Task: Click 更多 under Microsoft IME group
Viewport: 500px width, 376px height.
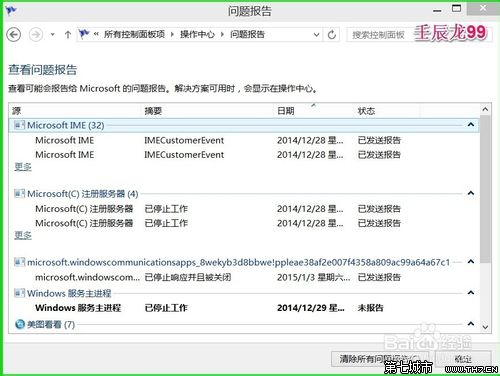Action: [23, 166]
